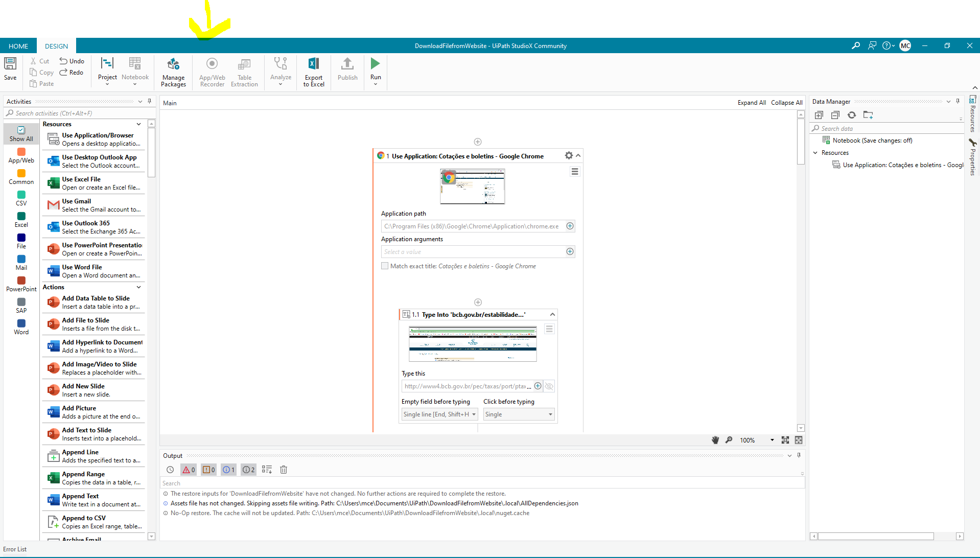
Task: Click Export to Excel
Action: [313, 71]
